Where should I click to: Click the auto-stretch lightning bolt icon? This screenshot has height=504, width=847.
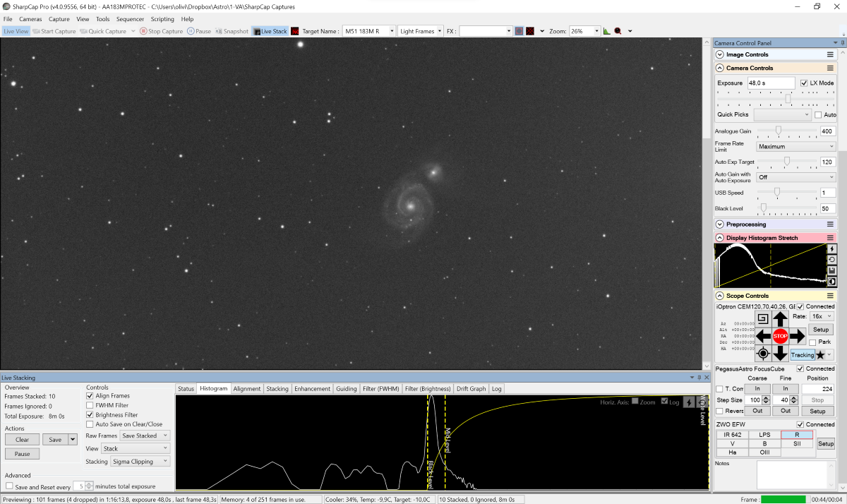pos(831,249)
